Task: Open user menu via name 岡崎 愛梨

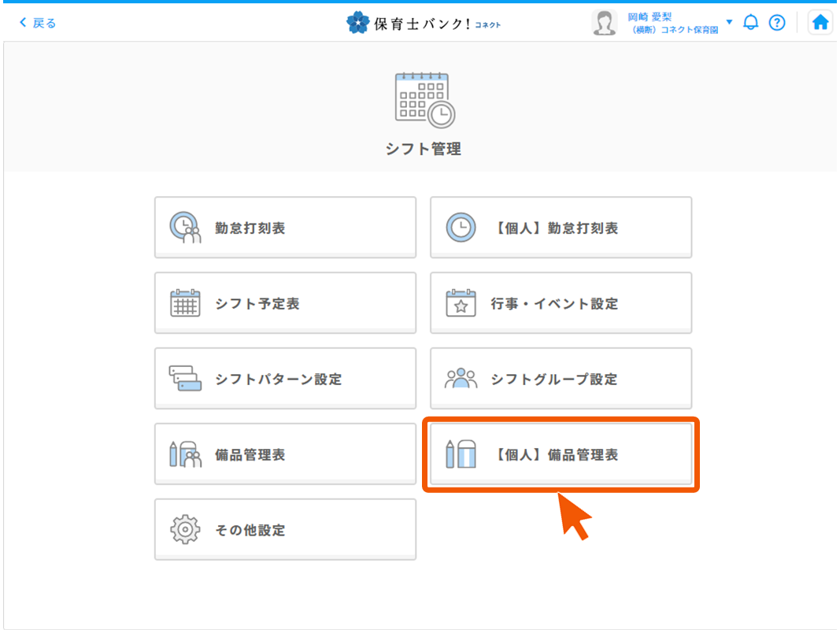Action: 649,17
